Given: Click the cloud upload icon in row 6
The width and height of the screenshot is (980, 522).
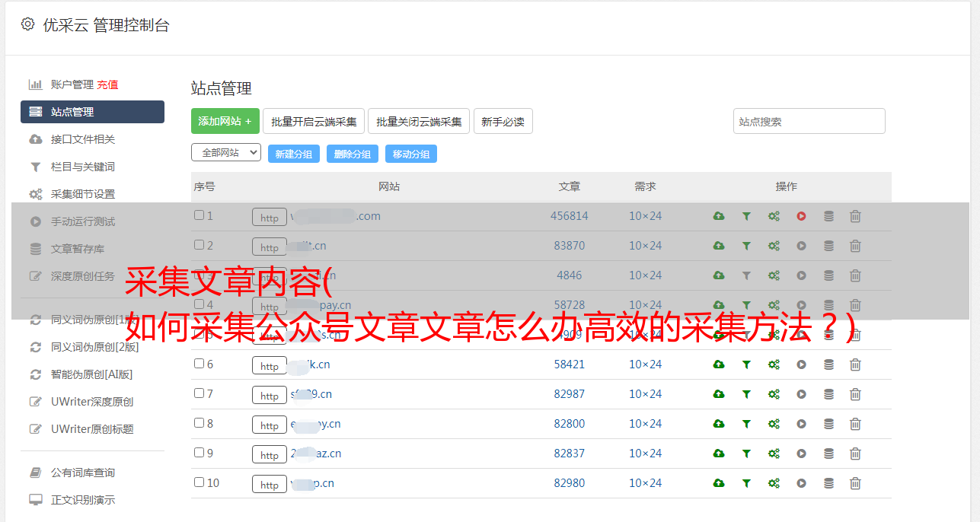Looking at the screenshot, I should point(719,364).
